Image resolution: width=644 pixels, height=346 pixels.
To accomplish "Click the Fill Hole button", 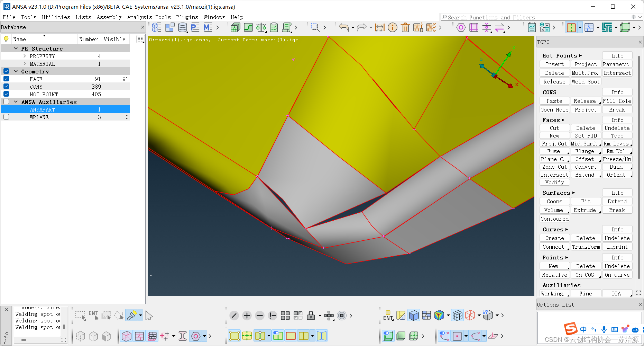I will click(x=617, y=101).
